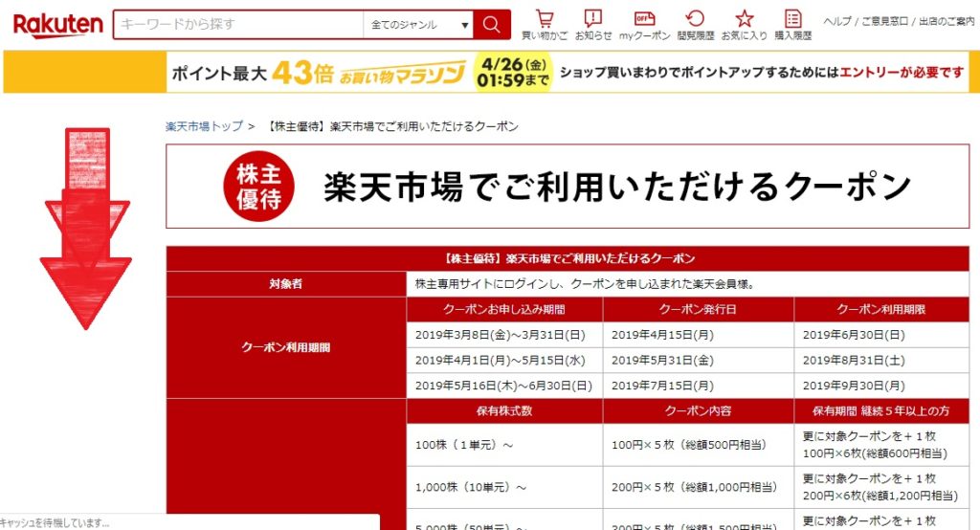
Task: Expand the 全てのジャンル genre dropdown
Action: 417,25
